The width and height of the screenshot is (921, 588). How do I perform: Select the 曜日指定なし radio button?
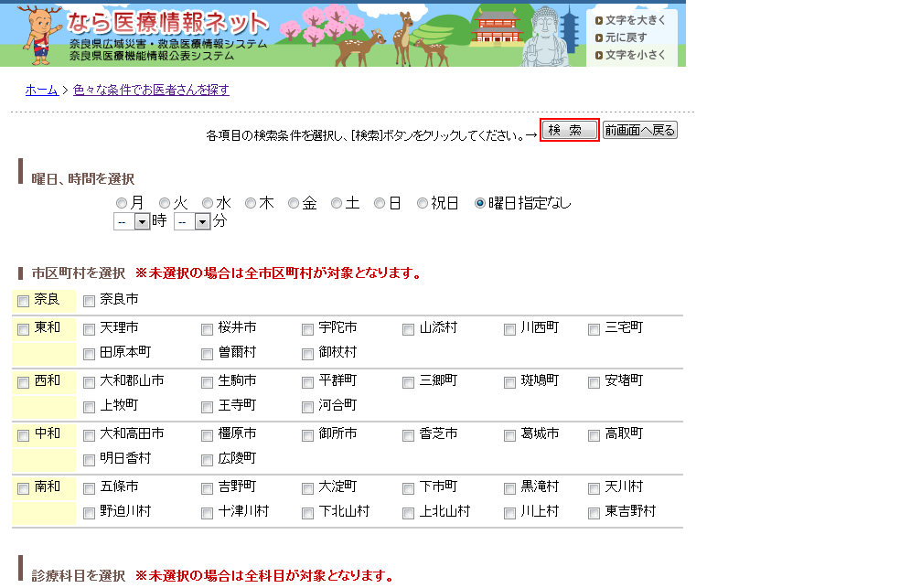point(480,203)
